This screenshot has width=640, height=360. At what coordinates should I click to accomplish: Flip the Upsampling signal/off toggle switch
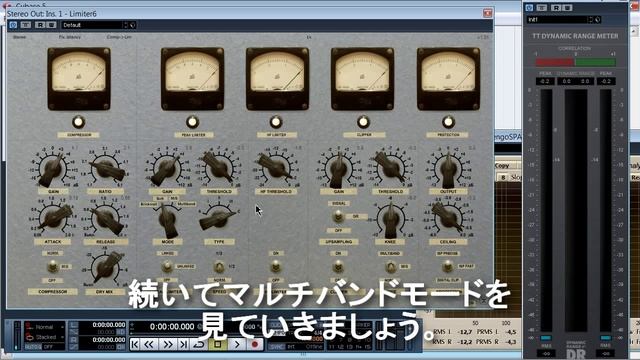(338, 217)
